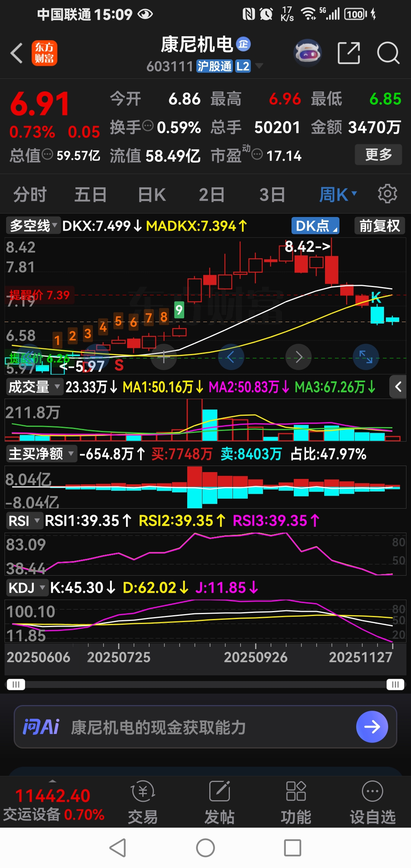The image size is (411, 868).
Task: Tap the 603111 stock code
Action: (170, 66)
